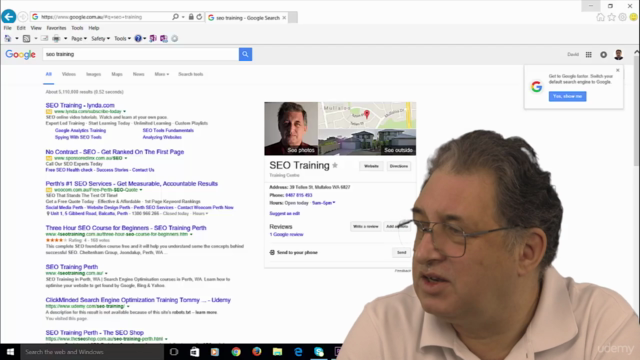The image size is (640, 360).
Task: Click the Home icon at top right
Action: [600, 17]
